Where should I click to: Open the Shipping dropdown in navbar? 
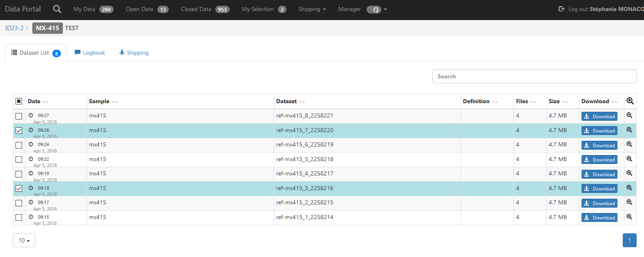click(312, 9)
